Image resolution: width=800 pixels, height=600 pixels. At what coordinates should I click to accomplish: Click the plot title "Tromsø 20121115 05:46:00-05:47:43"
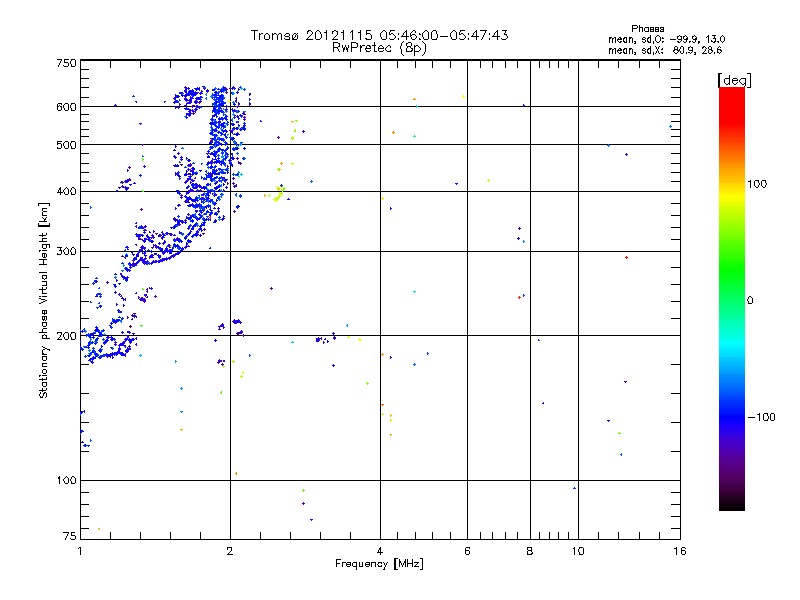tap(380, 35)
